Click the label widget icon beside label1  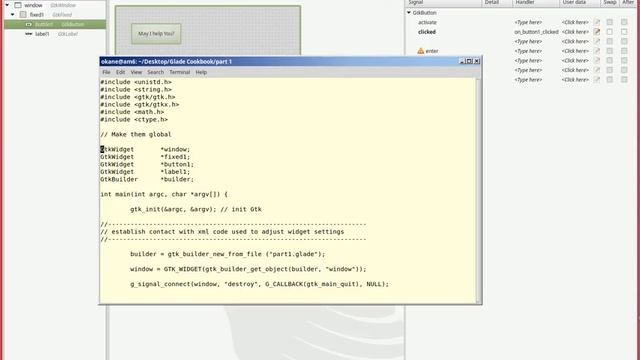[x=29, y=34]
